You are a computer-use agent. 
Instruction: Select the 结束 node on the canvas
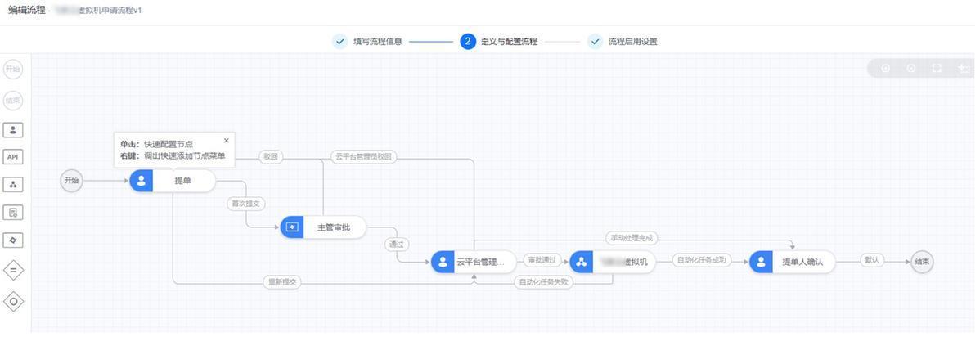[922, 262]
